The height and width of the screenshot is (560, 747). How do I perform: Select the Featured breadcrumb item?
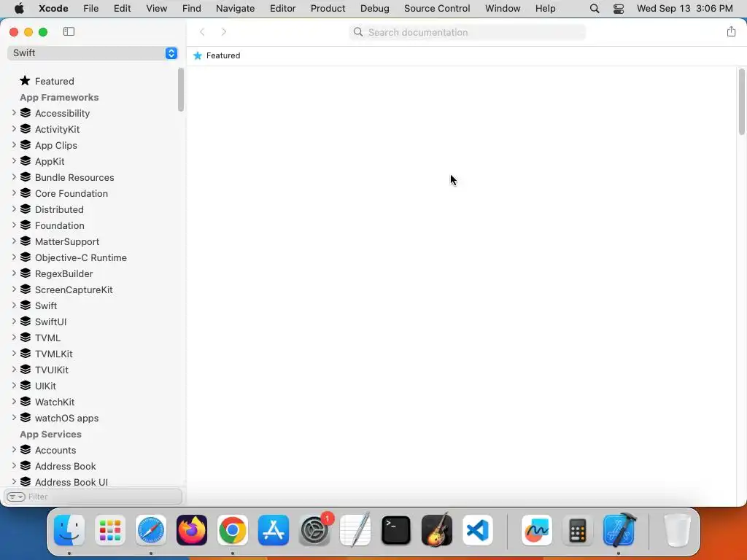(217, 55)
